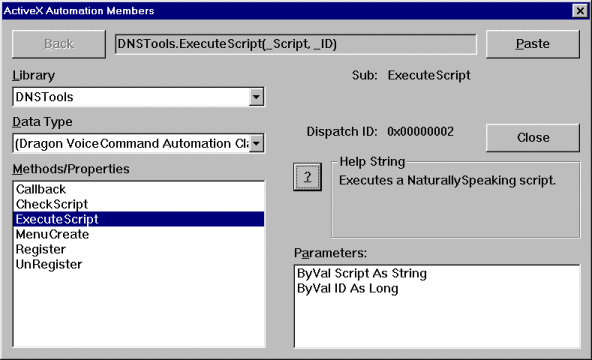592x360 pixels.
Task: Click the disabled Back button
Action: (x=59, y=44)
